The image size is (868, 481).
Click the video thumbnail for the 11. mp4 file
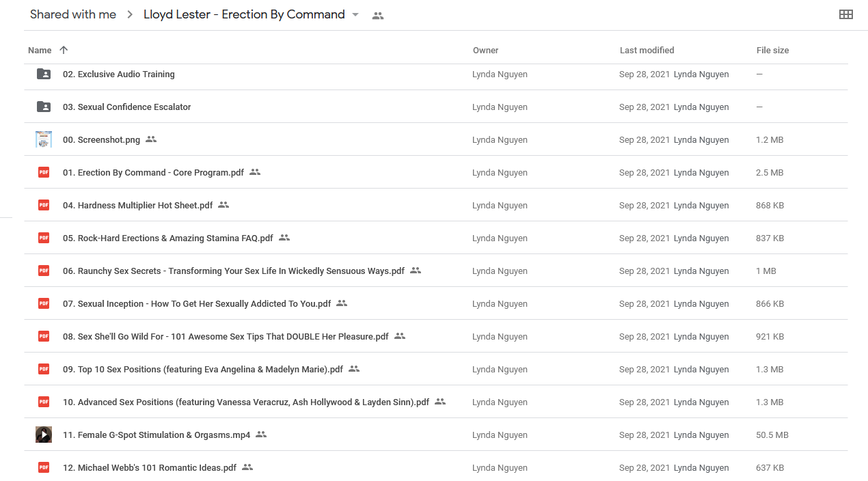44,435
